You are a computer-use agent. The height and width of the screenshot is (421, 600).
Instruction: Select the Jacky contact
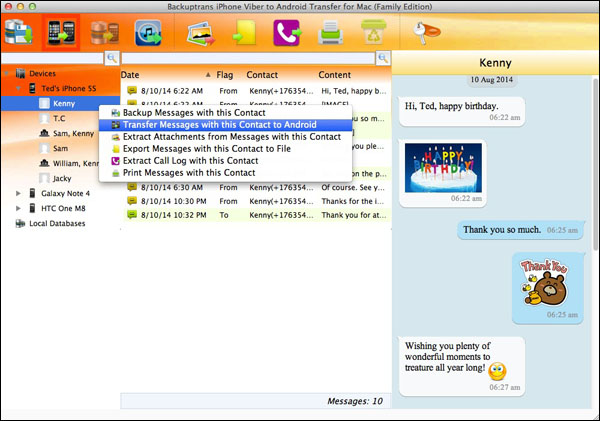coord(55,178)
